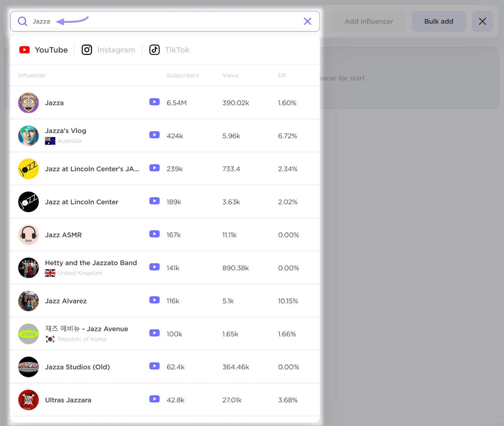
Task: Click the South Korea flag under Jazz Avenue
Action: 50,339
